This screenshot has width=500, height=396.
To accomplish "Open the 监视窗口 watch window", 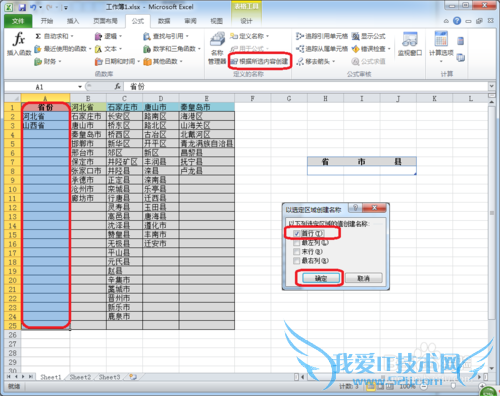I will 410,44.
